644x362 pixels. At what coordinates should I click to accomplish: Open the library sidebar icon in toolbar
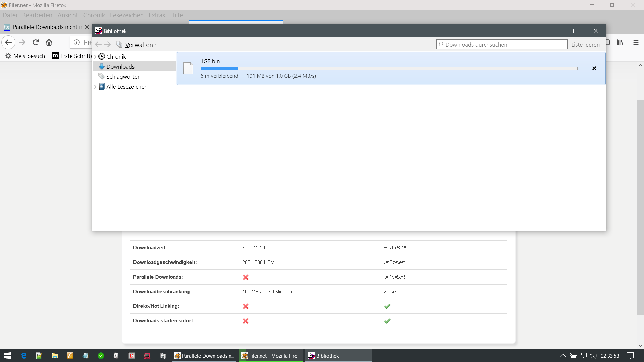pos(620,42)
